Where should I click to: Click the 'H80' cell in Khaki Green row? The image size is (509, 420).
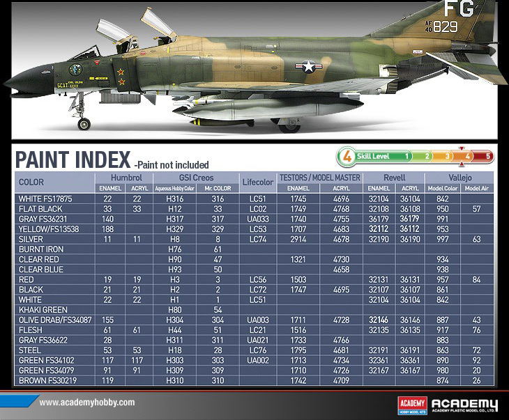click(x=174, y=310)
